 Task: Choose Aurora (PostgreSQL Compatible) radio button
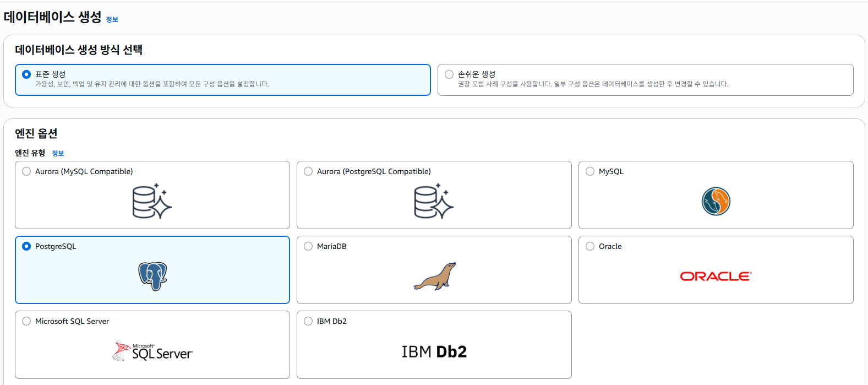(308, 171)
